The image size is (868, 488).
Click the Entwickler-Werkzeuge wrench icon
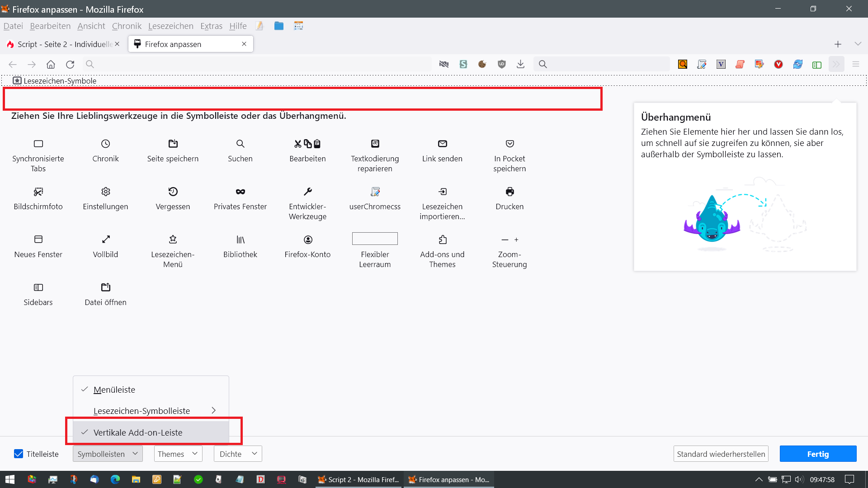point(307,192)
